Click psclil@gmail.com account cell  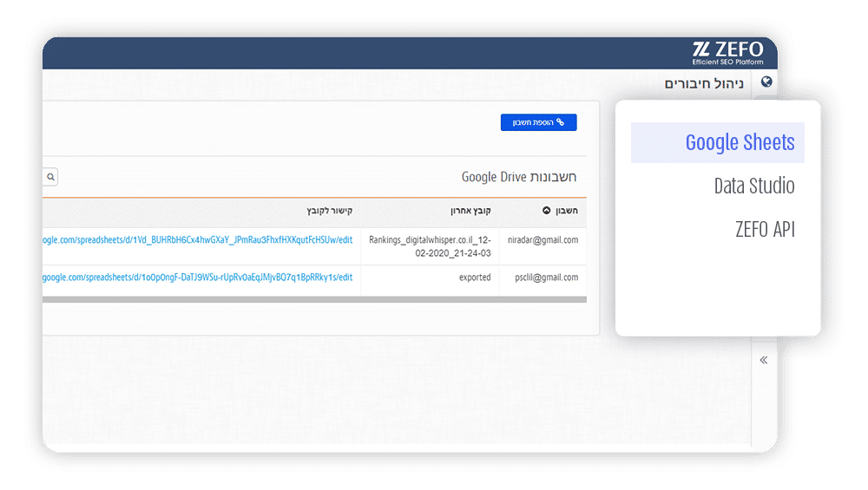(x=546, y=277)
